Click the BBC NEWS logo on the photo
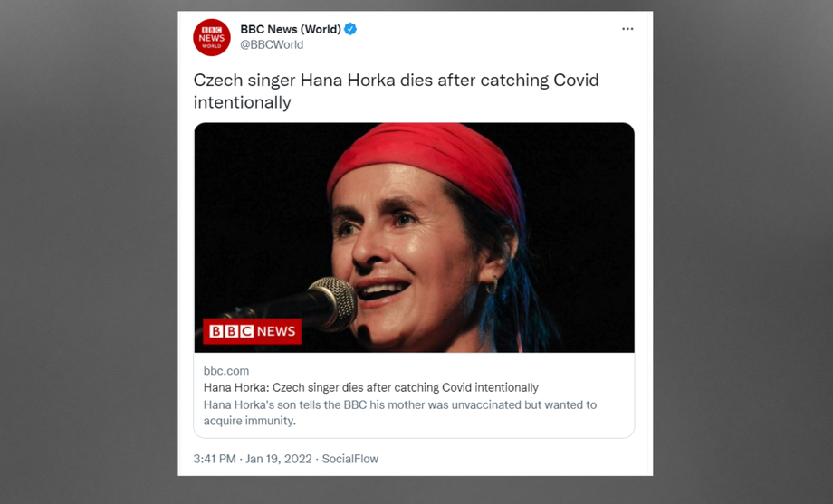Screen dimensions: 833x504 (253, 331)
